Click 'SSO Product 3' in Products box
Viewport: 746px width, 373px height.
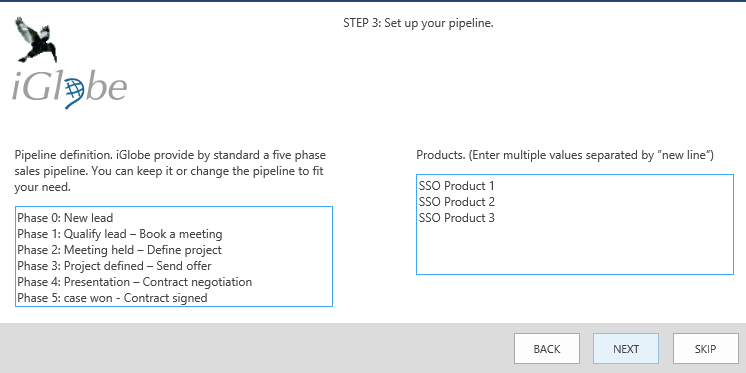click(457, 218)
